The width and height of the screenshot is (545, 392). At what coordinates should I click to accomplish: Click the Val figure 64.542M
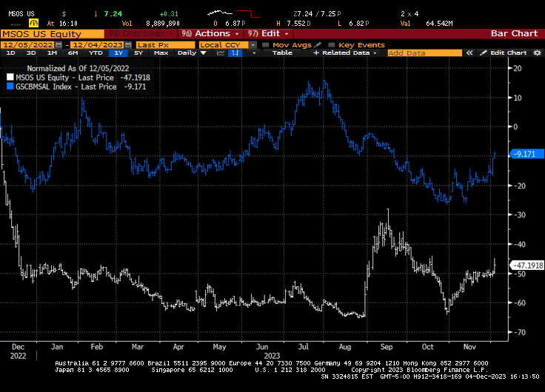(x=439, y=24)
